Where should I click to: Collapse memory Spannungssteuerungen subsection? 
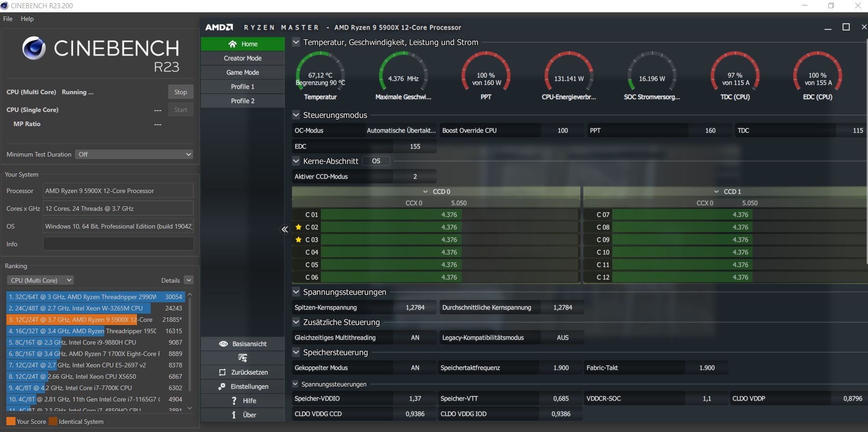pyautogui.click(x=295, y=384)
